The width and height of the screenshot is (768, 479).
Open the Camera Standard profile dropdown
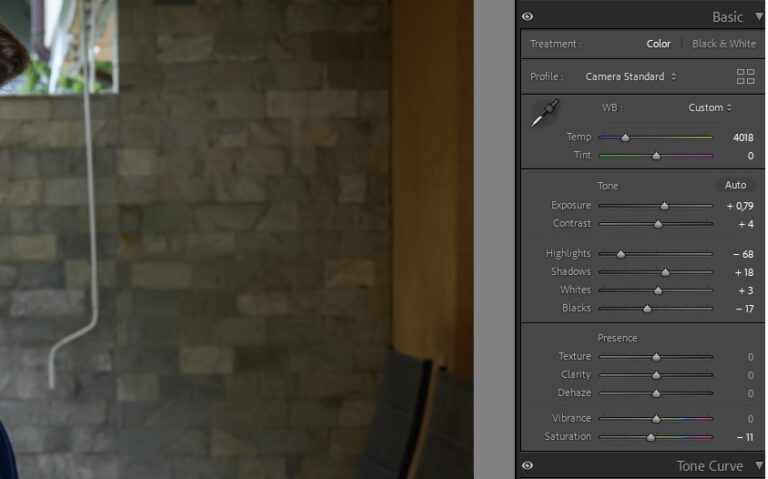click(x=631, y=76)
